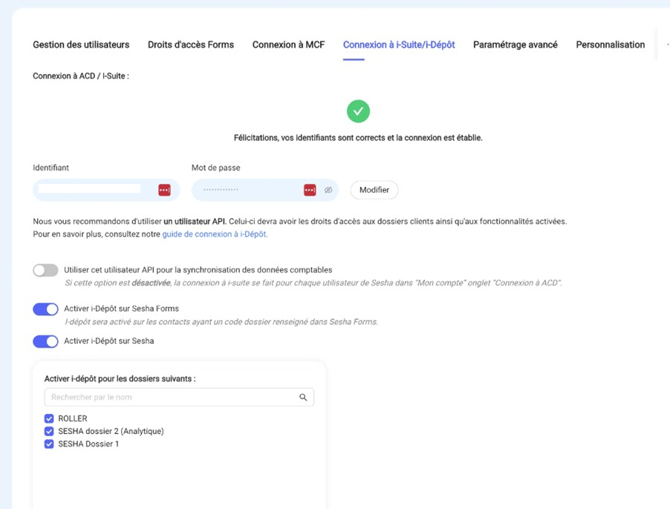Click password manager icon in Mot de passe field

(310, 190)
